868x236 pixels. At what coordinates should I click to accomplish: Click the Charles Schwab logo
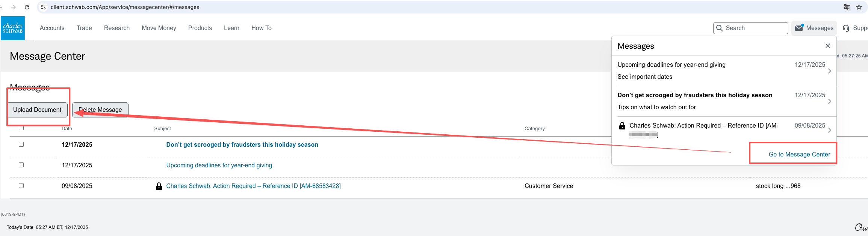[13, 28]
